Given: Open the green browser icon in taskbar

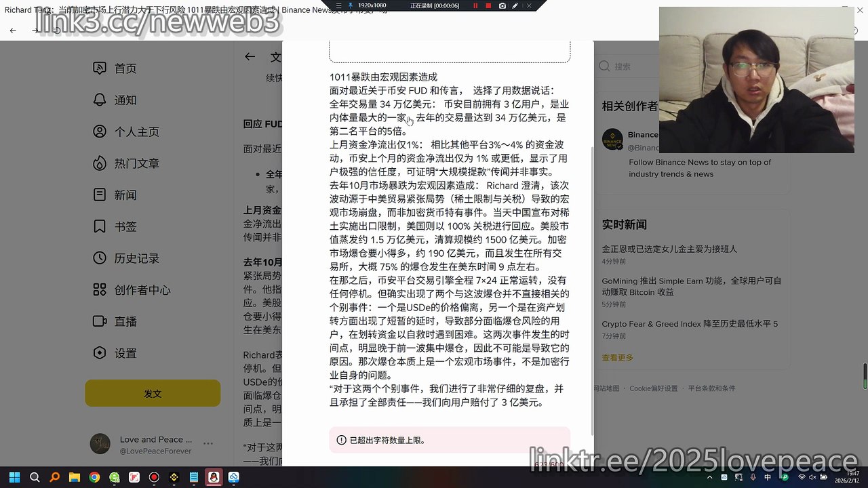Looking at the screenshot, I should click(x=114, y=478).
